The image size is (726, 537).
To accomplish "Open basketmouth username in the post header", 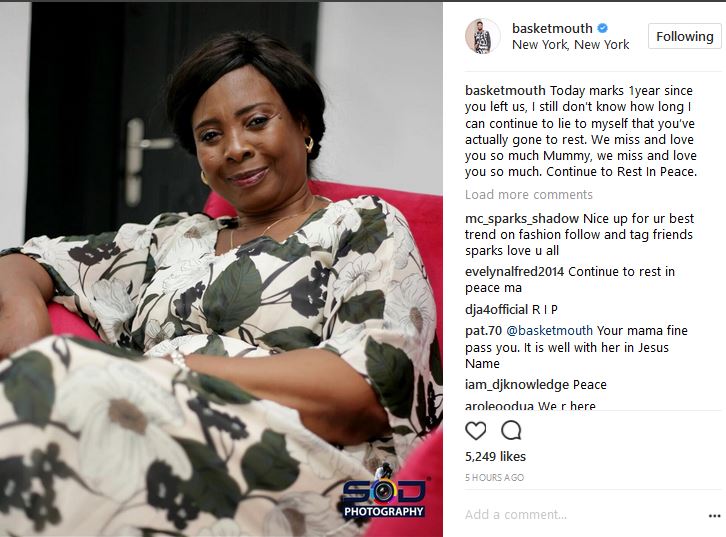I will click(x=552, y=28).
